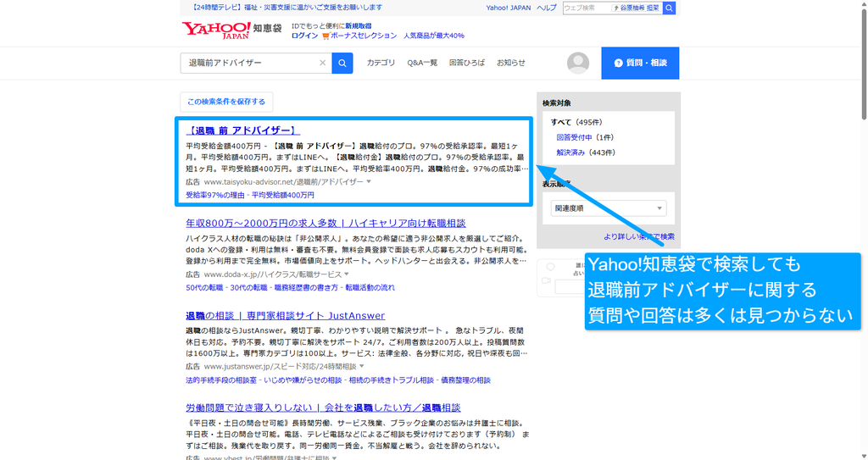This screenshot has width=868, height=460.
Task: Expand dropdown arrow next to doda-x.jp URL
Action: (347, 274)
